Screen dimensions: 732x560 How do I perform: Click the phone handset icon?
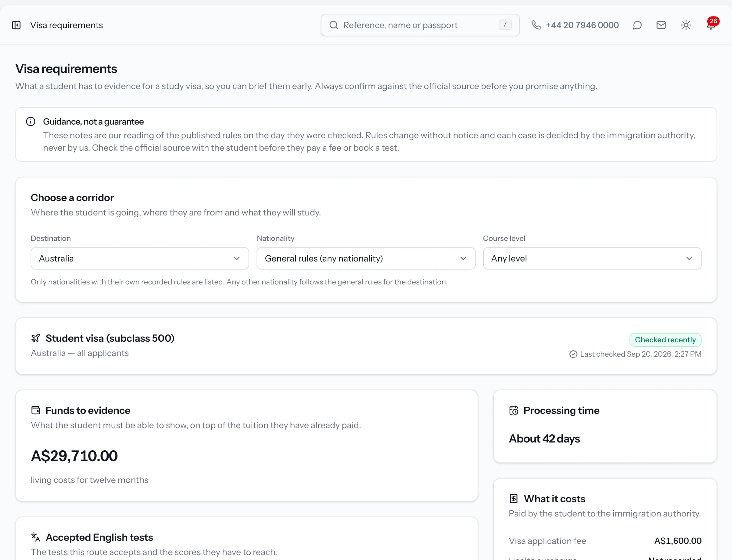pyautogui.click(x=536, y=25)
